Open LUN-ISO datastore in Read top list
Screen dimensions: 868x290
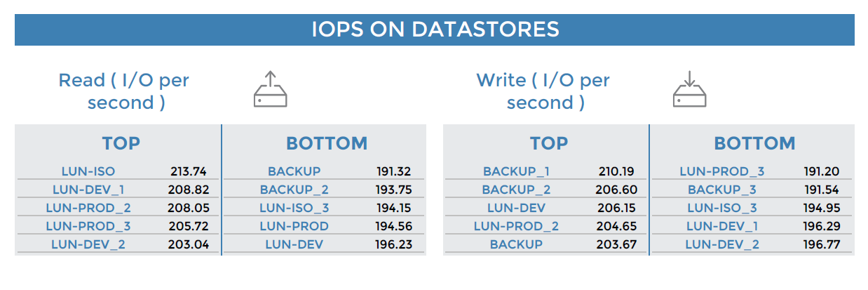(x=88, y=171)
